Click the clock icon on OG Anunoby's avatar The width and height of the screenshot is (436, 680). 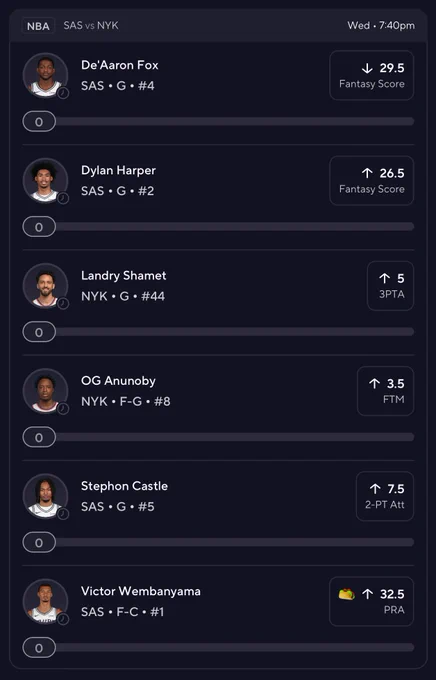coord(63,409)
